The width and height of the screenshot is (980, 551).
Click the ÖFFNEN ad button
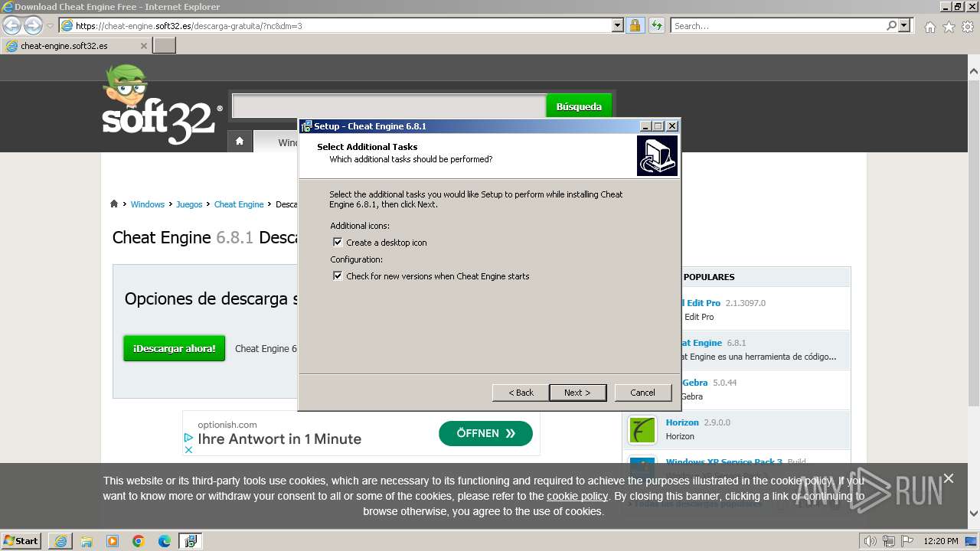(485, 433)
